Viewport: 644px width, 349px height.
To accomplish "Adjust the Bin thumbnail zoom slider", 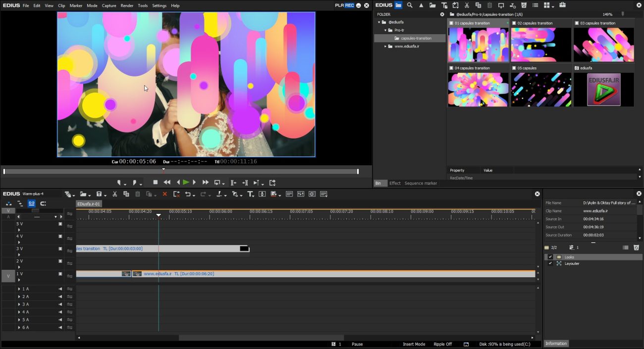I will pos(623,14).
